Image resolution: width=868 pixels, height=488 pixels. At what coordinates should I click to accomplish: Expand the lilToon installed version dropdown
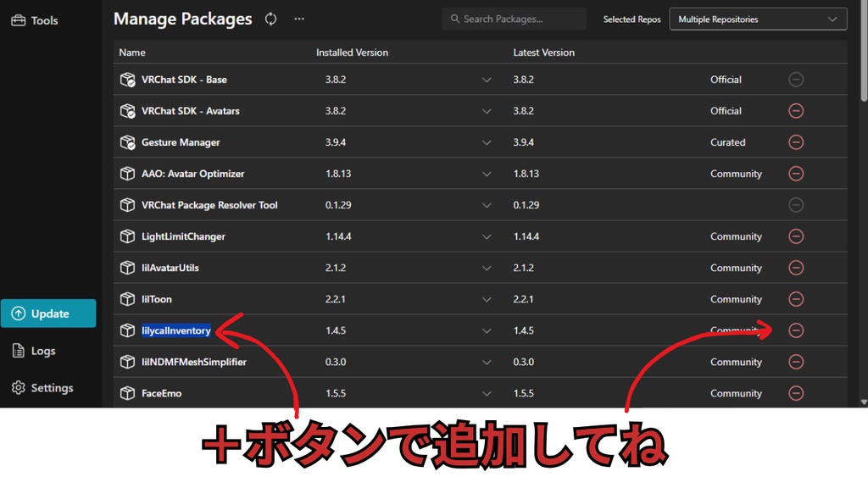coord(486,299)
